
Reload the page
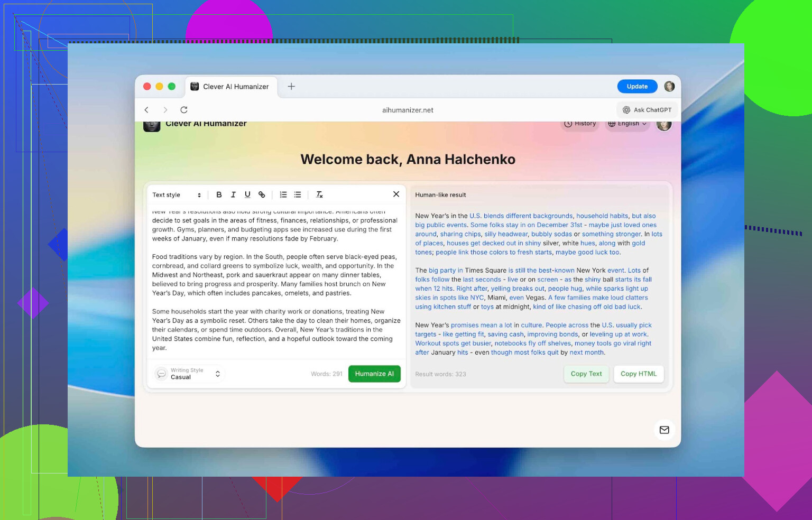[x=184, y=110]
